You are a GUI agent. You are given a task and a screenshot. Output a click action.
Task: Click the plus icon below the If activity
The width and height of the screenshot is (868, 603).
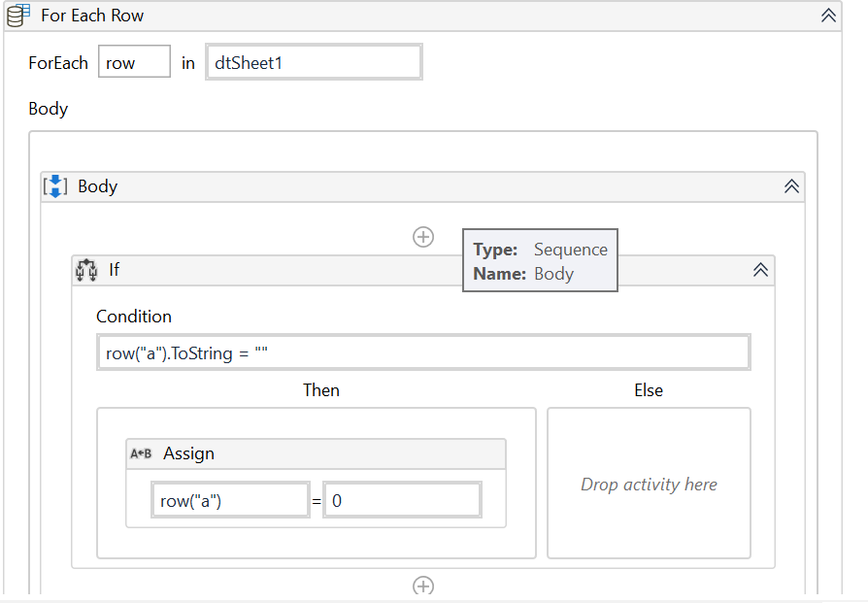pyautogui.click(x=423, y=586)
